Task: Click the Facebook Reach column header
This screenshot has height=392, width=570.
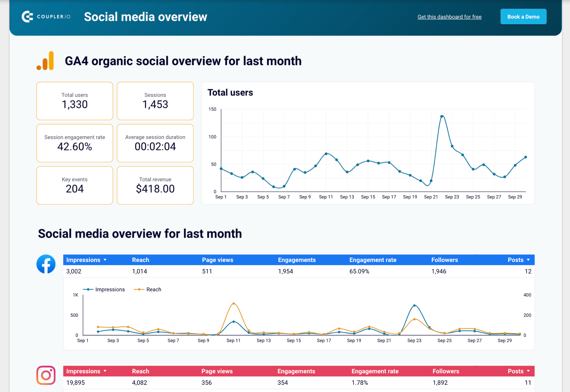Action: (x=141, y=260)
